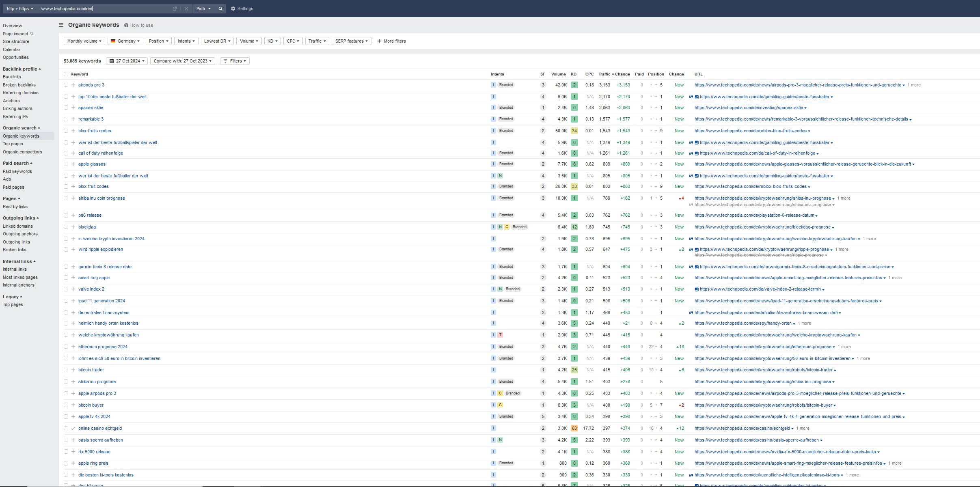Click the image icon on valve-index-2 URL
Screen dimensions: 980x487
coord(697,289)
